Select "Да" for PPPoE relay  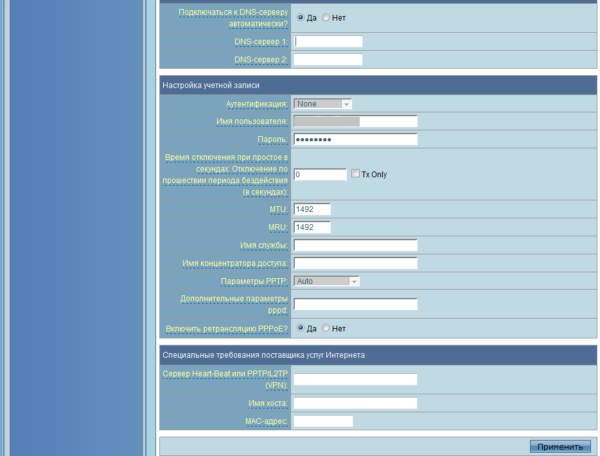pos(300,328)
